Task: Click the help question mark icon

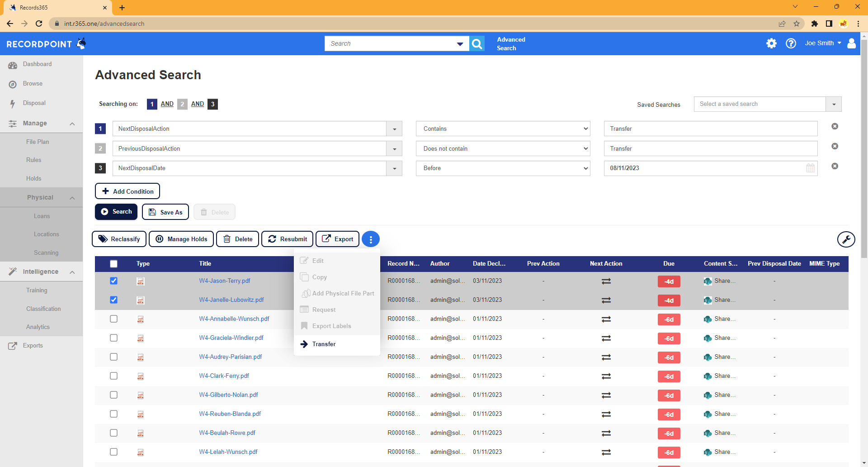Action: tap(791, 43)
